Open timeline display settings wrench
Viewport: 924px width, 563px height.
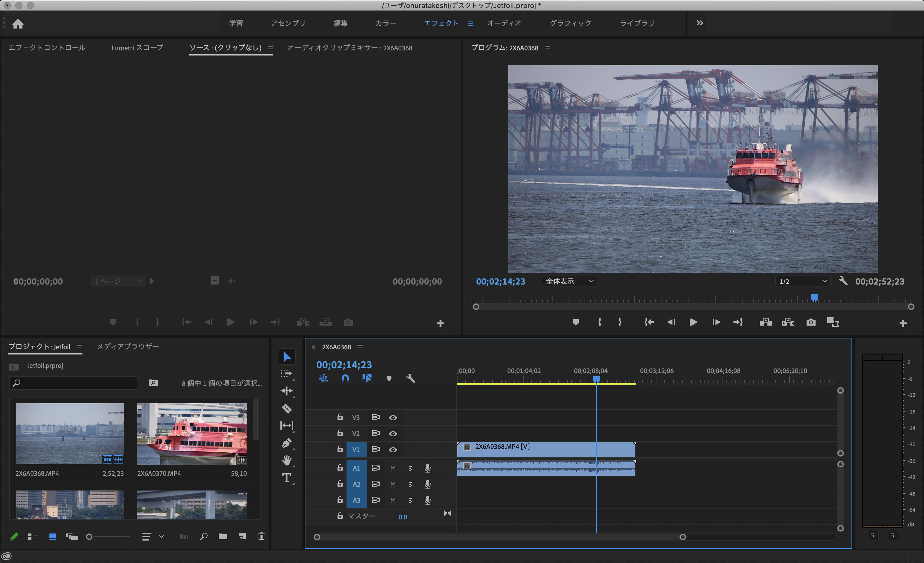(411, 378)
